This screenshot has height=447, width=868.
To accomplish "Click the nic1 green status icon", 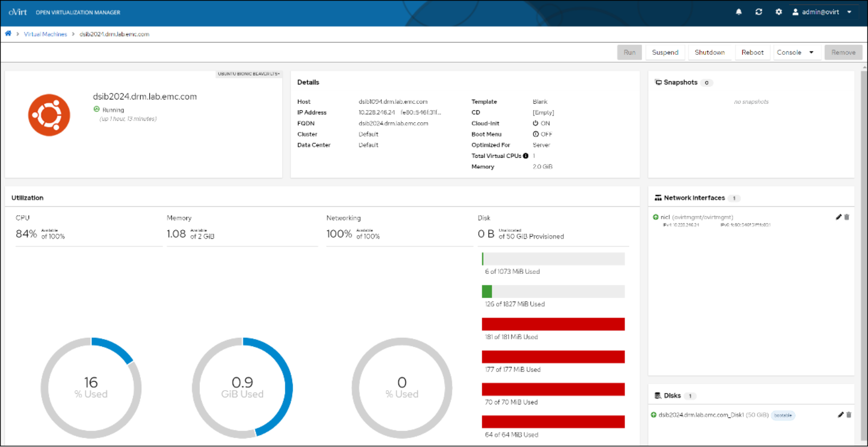I will 656,217.
